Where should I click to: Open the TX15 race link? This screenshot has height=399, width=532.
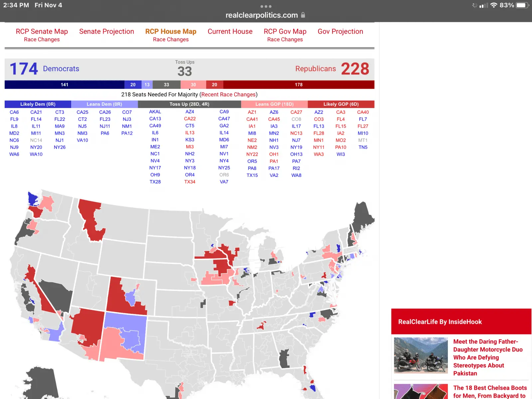(252, 175)
